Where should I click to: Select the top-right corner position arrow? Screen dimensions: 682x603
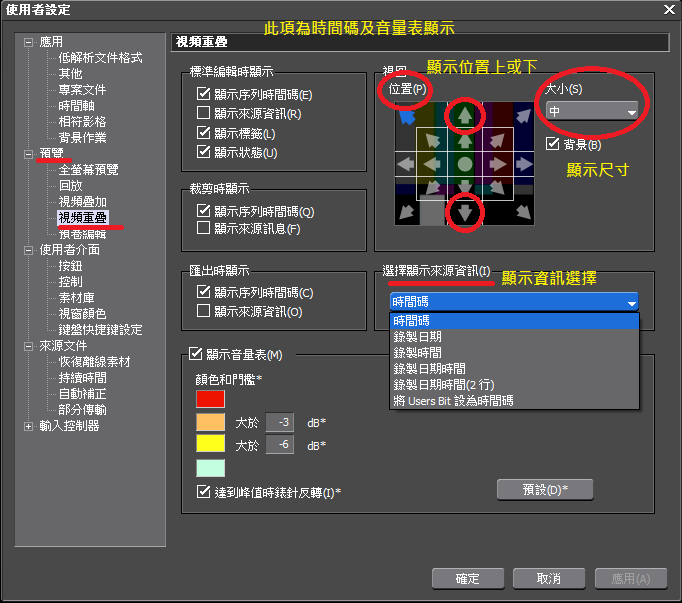pos(524,116)
